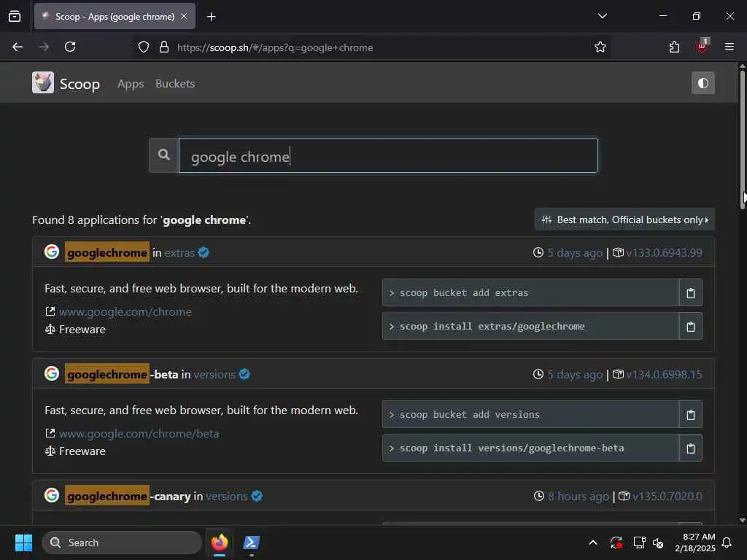Click the muted volume icon in system tray
This screenshot has height=560, width=747.
click(658, 542)
